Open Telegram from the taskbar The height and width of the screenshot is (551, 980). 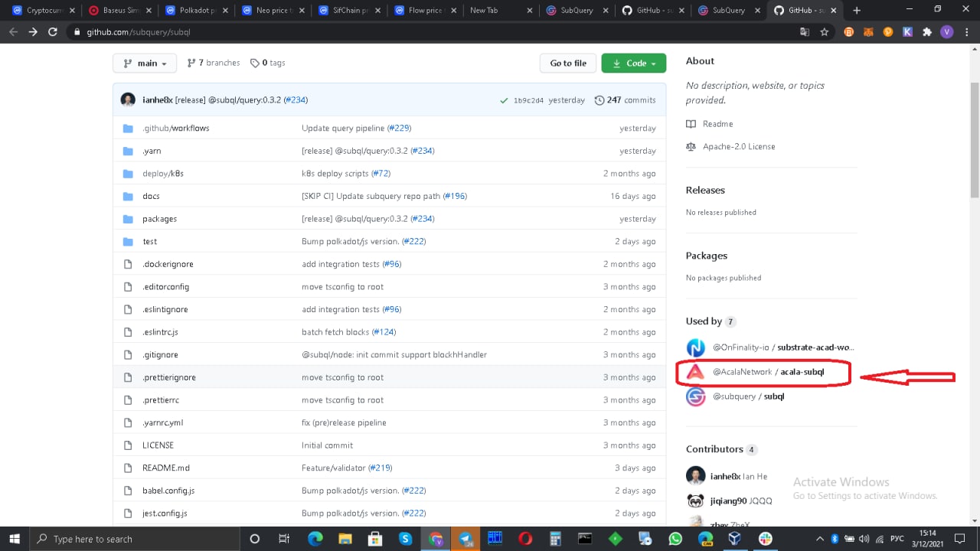(465, 539)
